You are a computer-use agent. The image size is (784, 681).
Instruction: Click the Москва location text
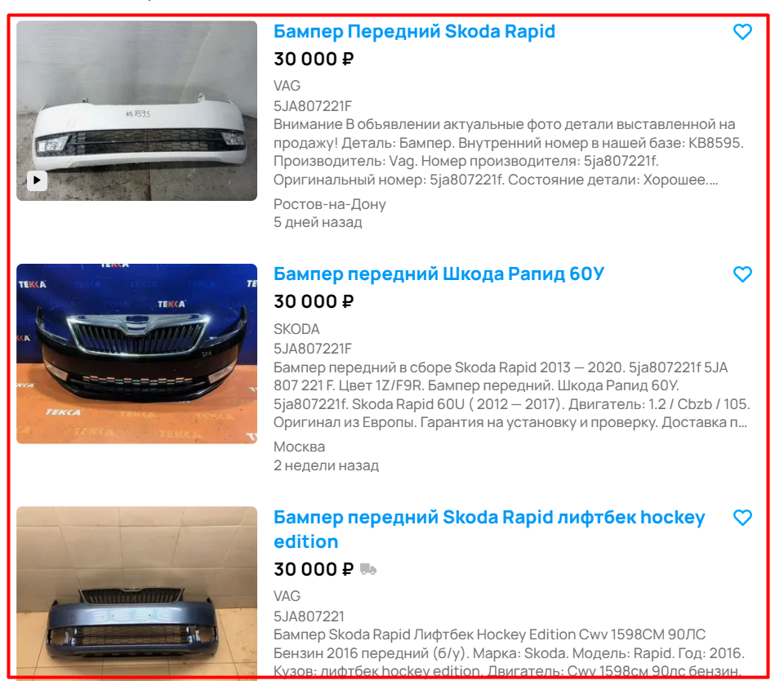[299, 447]
